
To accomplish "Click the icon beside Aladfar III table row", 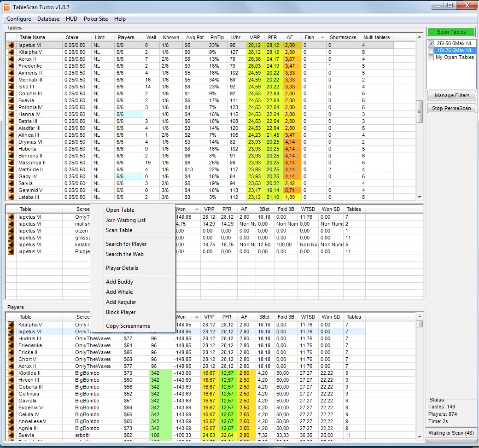I will click(x=12, y=128).
